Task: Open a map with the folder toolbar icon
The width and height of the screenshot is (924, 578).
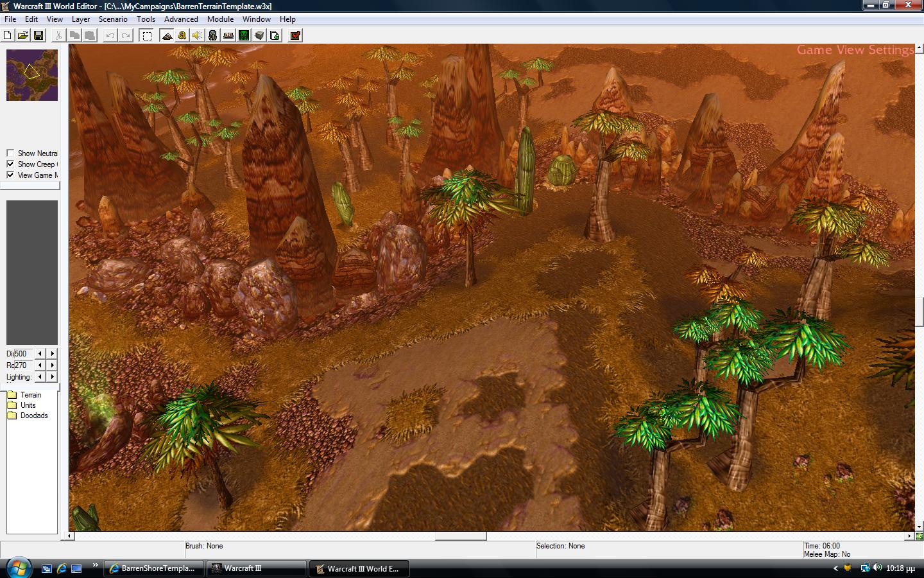Action: point(23,35)
